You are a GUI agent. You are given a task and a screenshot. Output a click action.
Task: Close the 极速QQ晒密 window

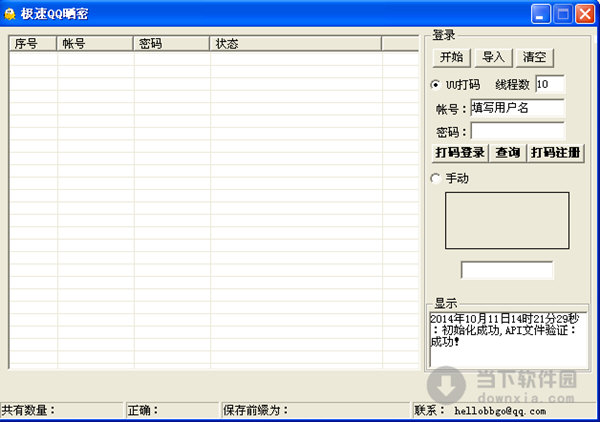point(585,14)
